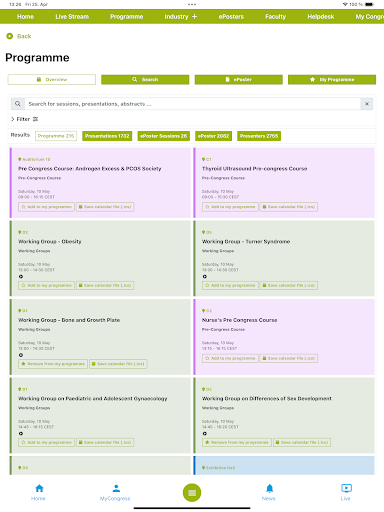Open News bell icon
This screenshot has height=512, width=384.
(x=269, y=488)
